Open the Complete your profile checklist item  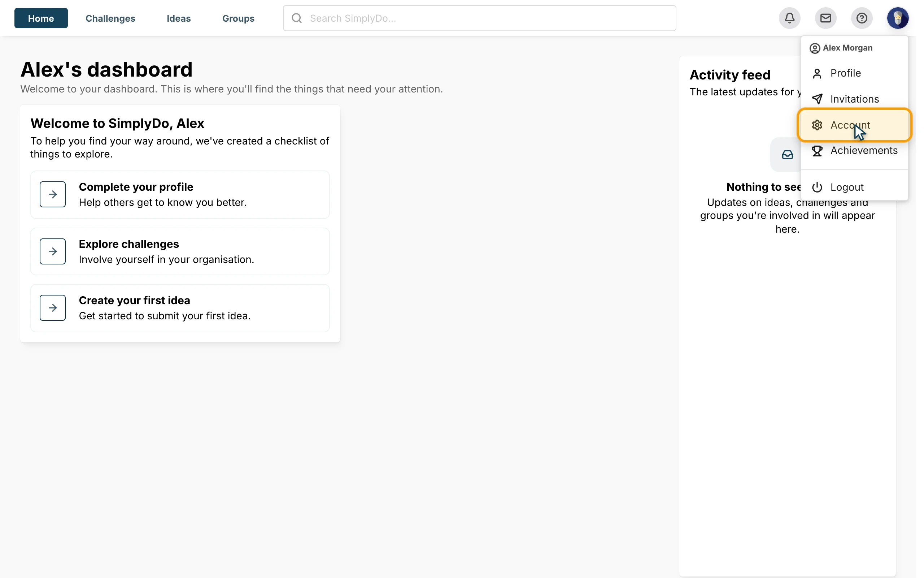[x=180, y=195]
